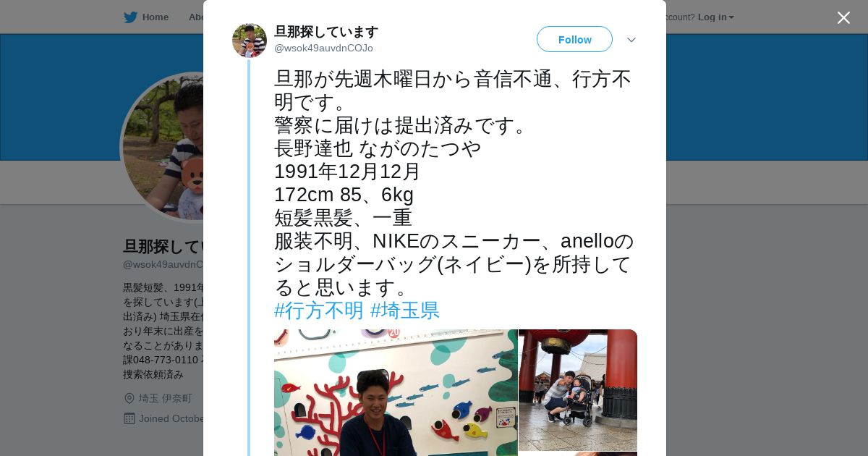This screenshot has height=456, width=868.
Task: Open the @wsok49auvdnCOJo handle in the tweet header
Action: (323, 48)
